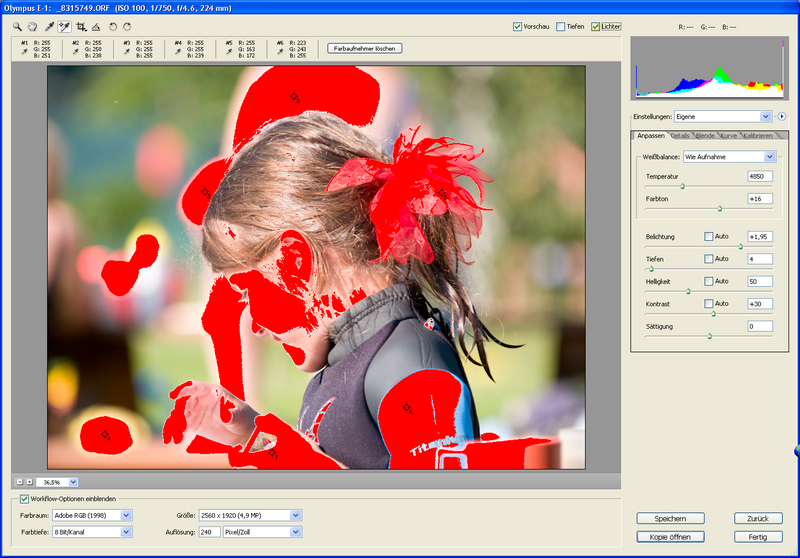Open the Kurve tab
The height and width of the screenshot is (558, 800).
[x=728, y=136]
